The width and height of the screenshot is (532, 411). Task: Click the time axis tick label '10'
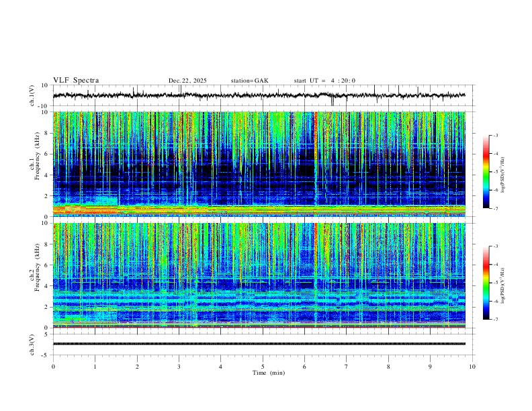(472, 367)
